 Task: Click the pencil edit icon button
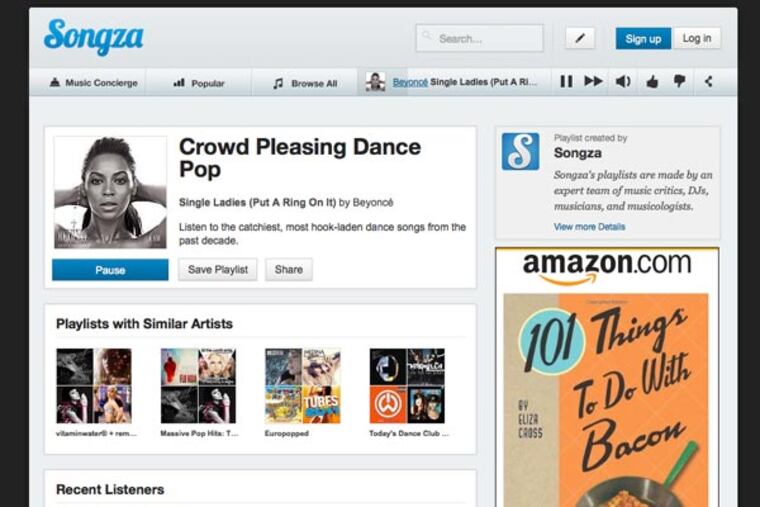tap(580, 38)
